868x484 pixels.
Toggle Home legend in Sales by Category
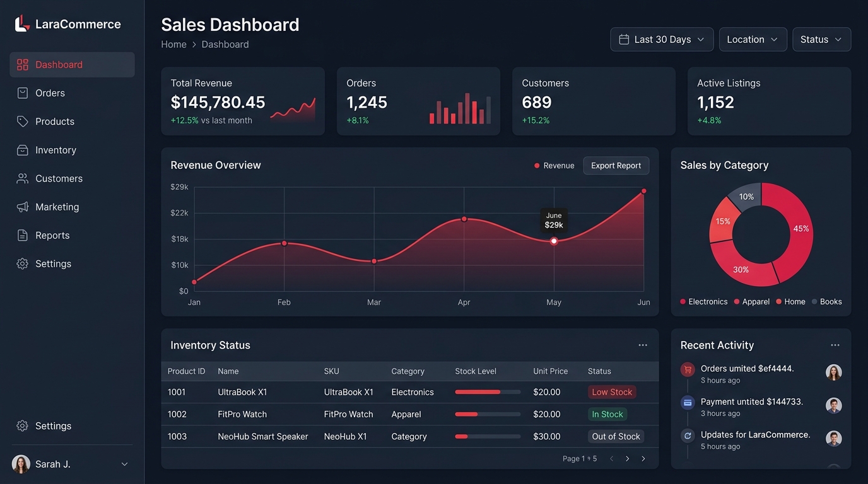(791, 302)
